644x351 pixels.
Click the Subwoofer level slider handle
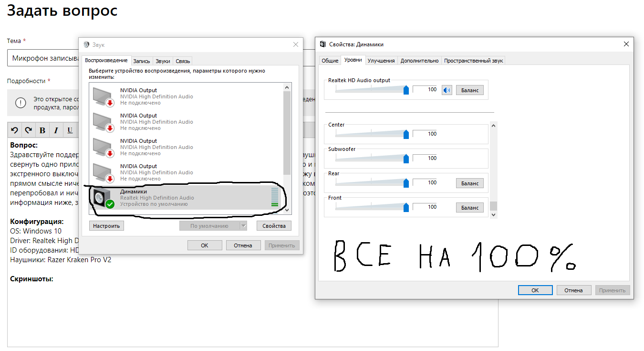406,159
